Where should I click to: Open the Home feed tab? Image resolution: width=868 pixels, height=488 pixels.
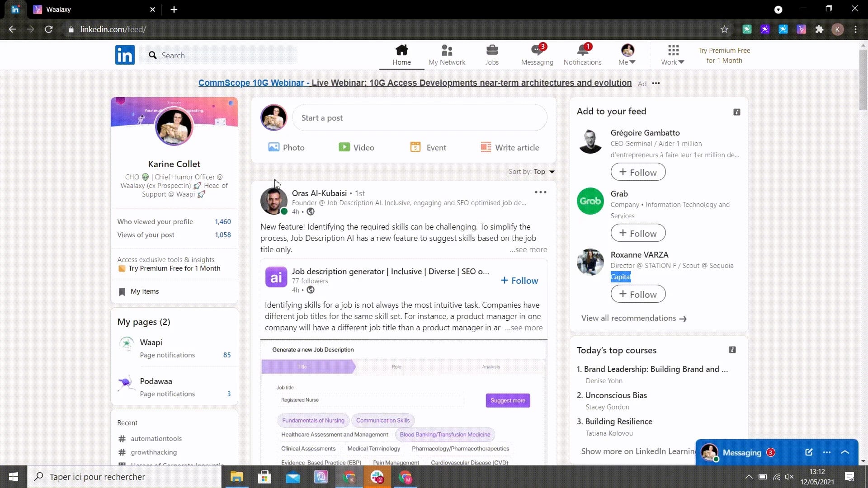coord(401,55)
